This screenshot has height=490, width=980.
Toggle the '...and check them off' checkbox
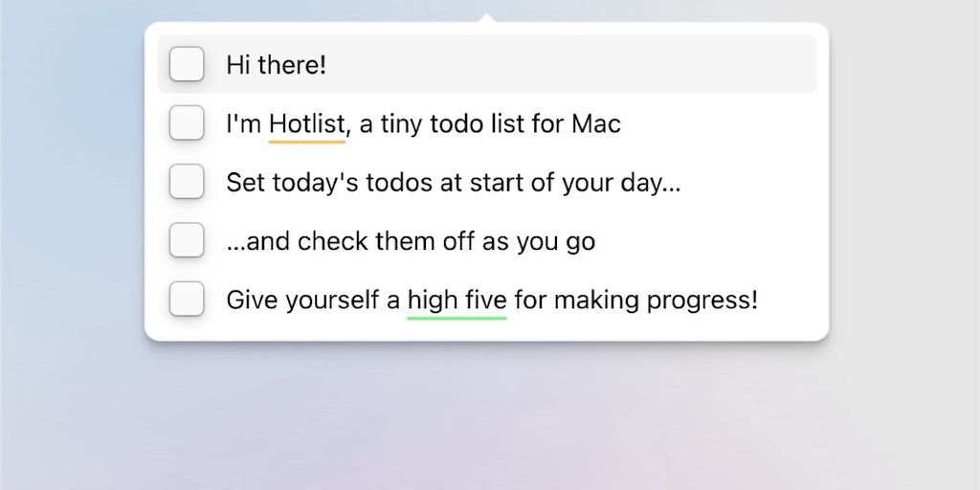click(187, 240)
